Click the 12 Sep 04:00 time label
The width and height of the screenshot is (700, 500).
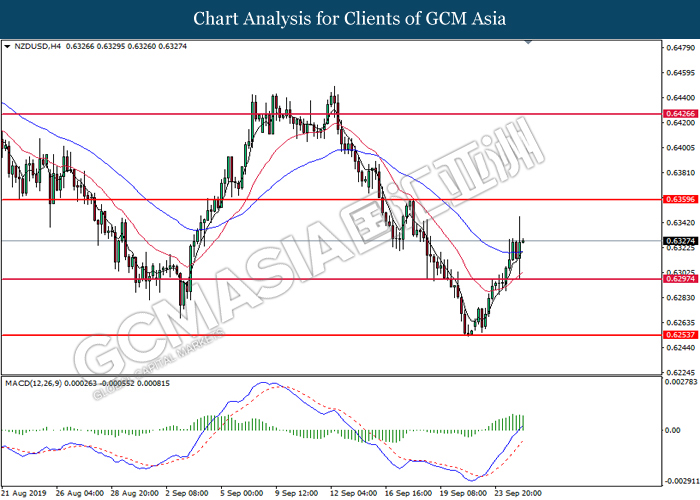[354, 493]
